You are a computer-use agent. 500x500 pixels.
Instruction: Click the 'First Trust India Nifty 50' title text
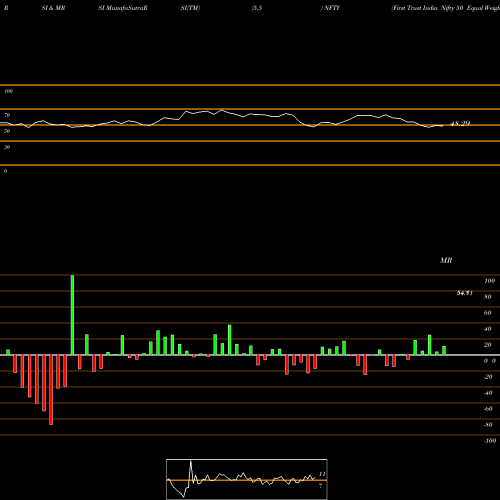428,8
